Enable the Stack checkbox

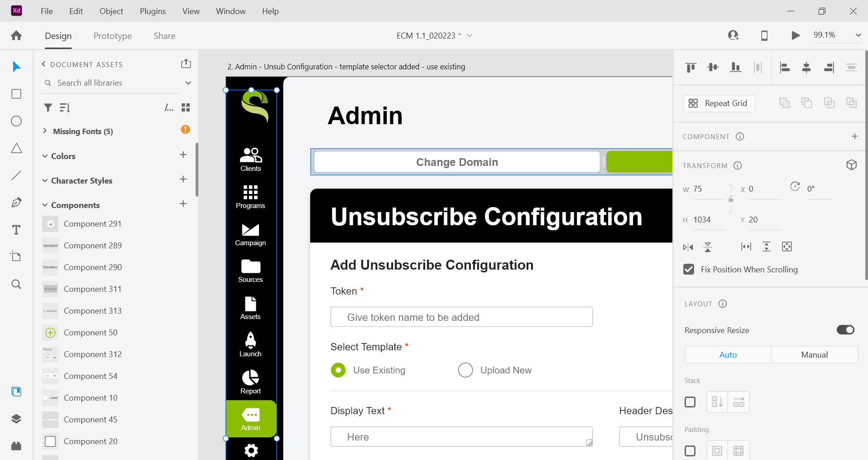(x=690, y=402)
